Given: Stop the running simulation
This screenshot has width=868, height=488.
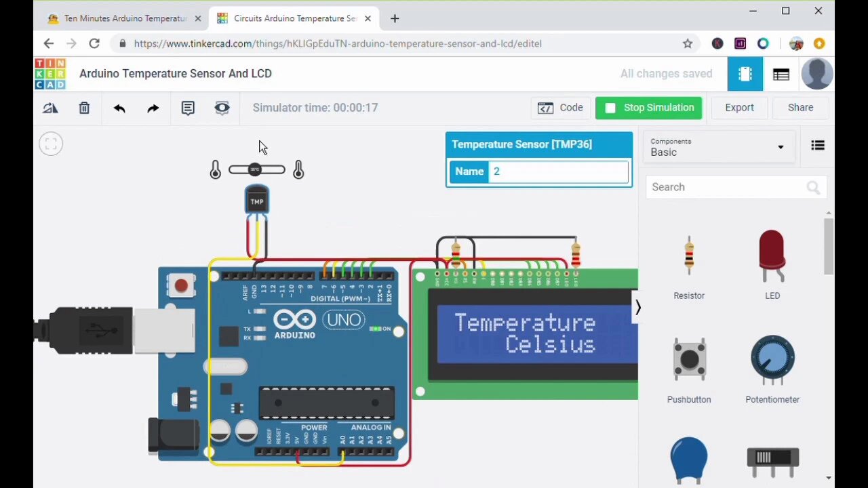Looking at the screenshot, I should 649,108.
